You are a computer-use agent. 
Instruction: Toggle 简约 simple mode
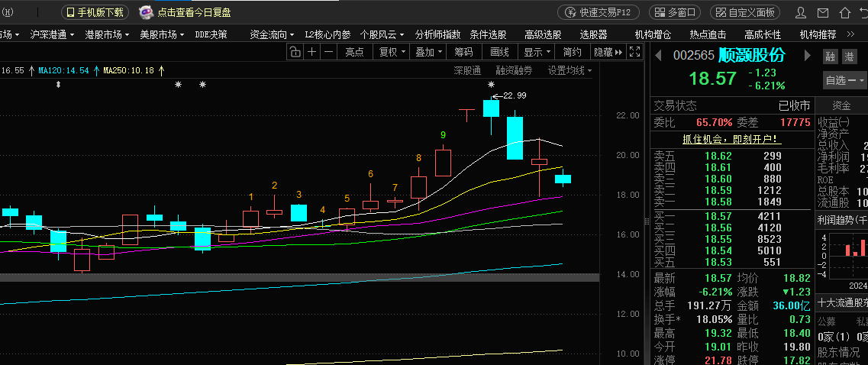click(573, 52)
